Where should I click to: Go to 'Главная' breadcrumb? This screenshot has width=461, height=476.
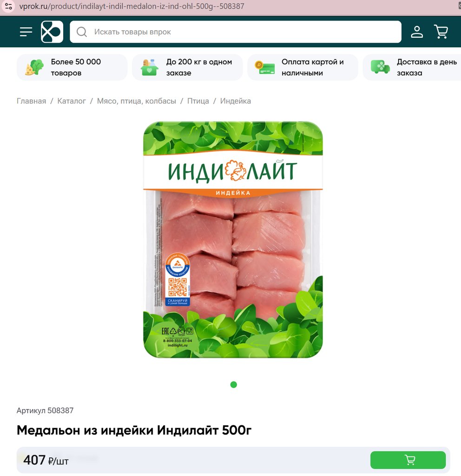pyautogui.click(x=31, y=101)
